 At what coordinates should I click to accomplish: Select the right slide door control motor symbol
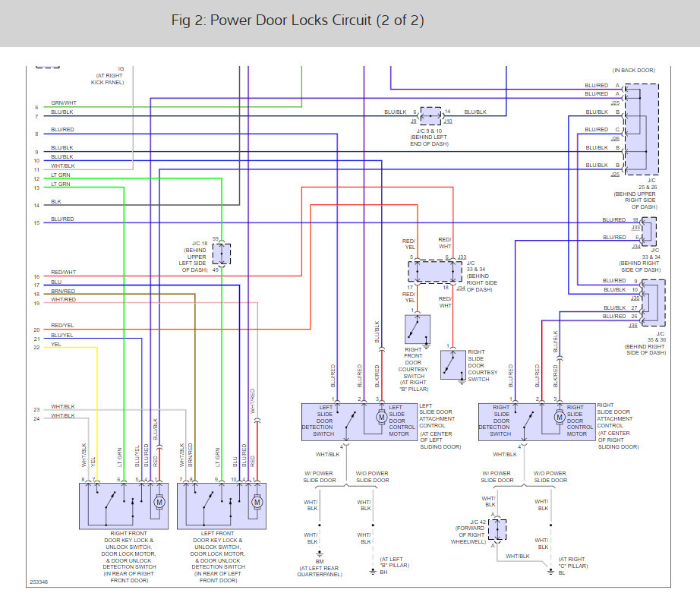pos(560,418)
